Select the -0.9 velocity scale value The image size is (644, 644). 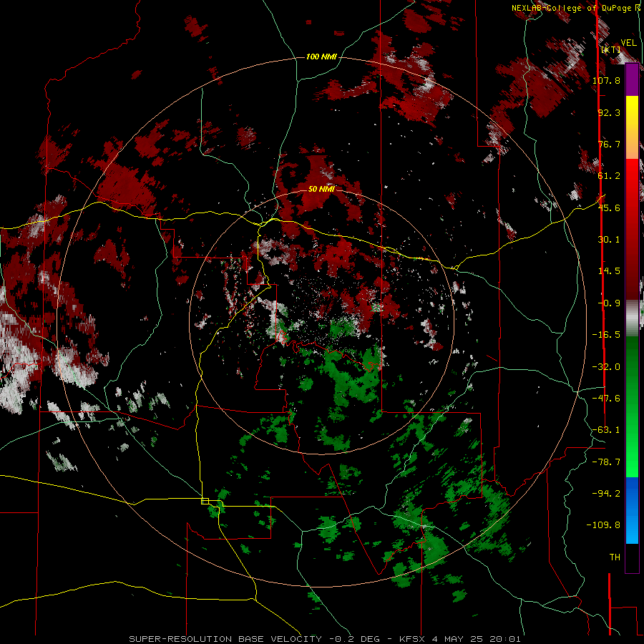[609, 303]
